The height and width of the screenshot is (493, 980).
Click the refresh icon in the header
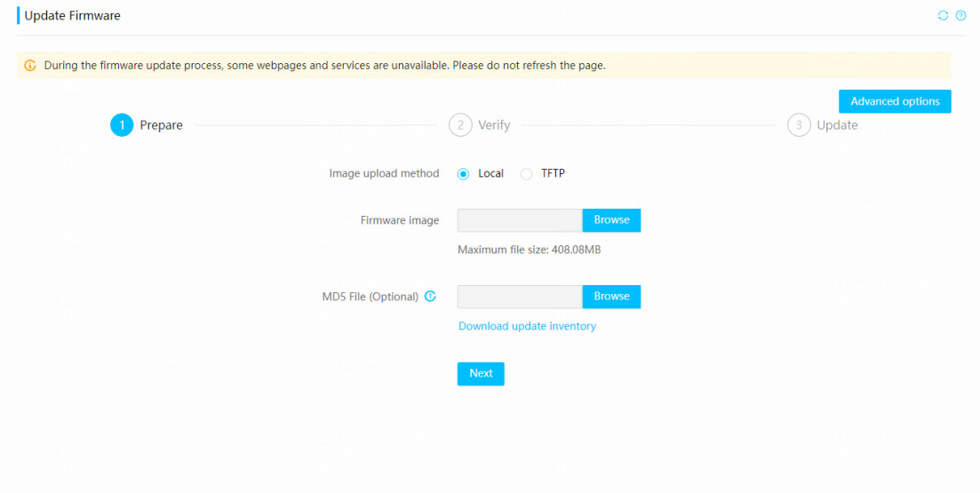[x=943, y=16]
